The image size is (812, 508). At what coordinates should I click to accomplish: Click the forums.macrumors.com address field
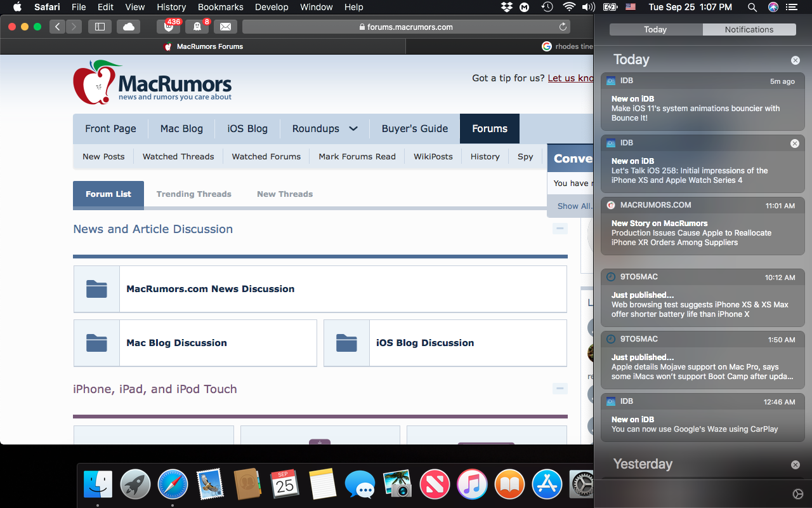click(x=406, y=27)
